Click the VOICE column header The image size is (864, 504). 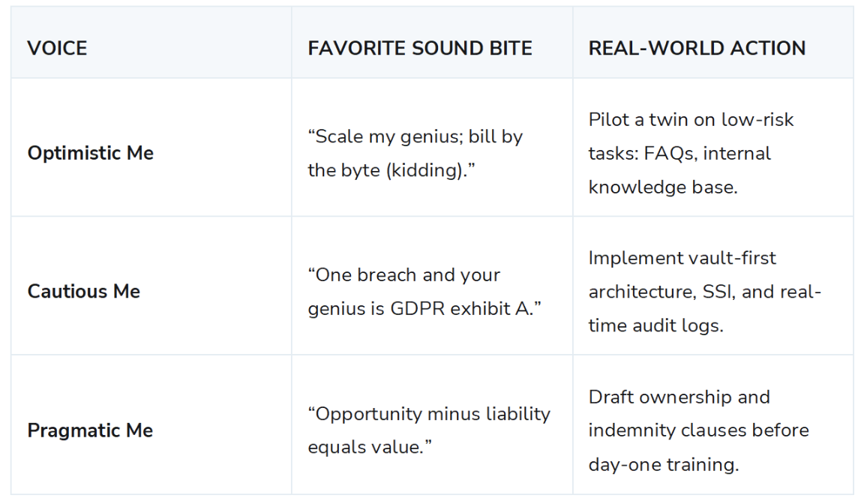(x=57, y=49)
